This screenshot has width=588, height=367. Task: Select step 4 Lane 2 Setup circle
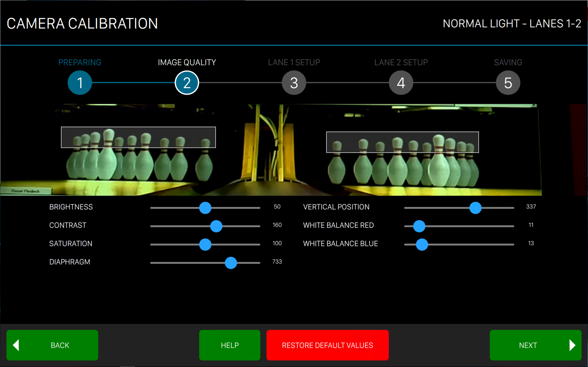(401, 83)
